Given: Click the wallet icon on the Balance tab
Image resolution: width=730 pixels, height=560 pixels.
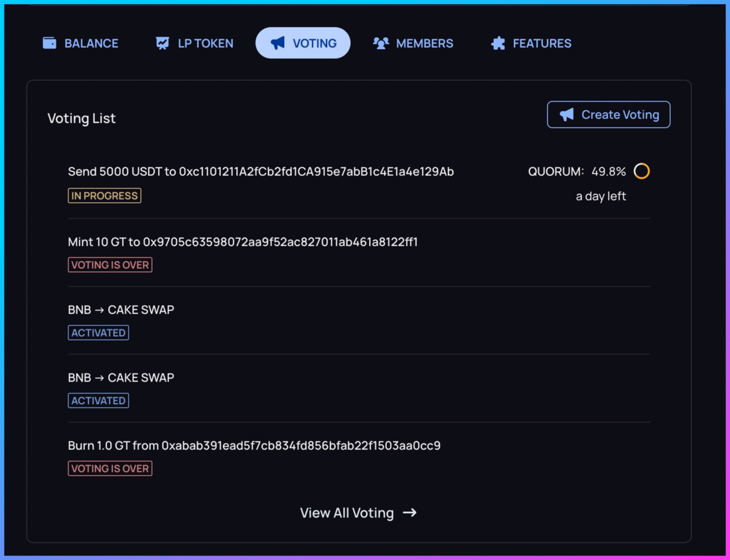Looking at the screenshot, I should [x=48, y=42].
